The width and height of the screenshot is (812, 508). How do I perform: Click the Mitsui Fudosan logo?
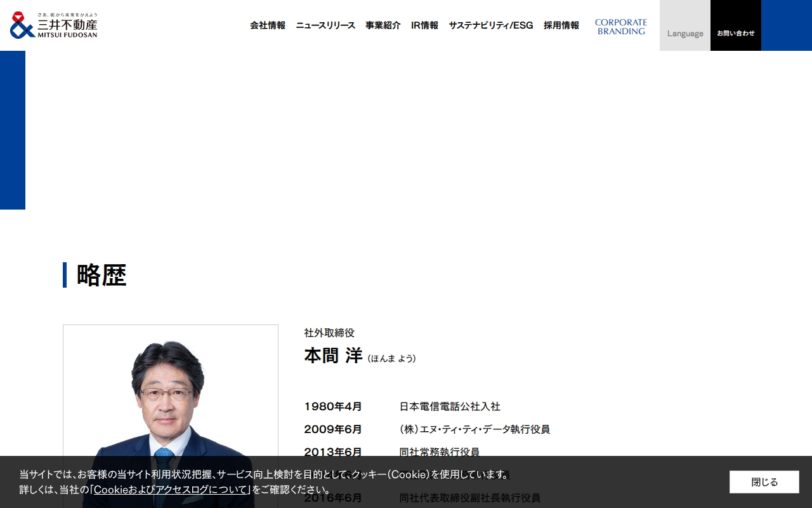54,25
